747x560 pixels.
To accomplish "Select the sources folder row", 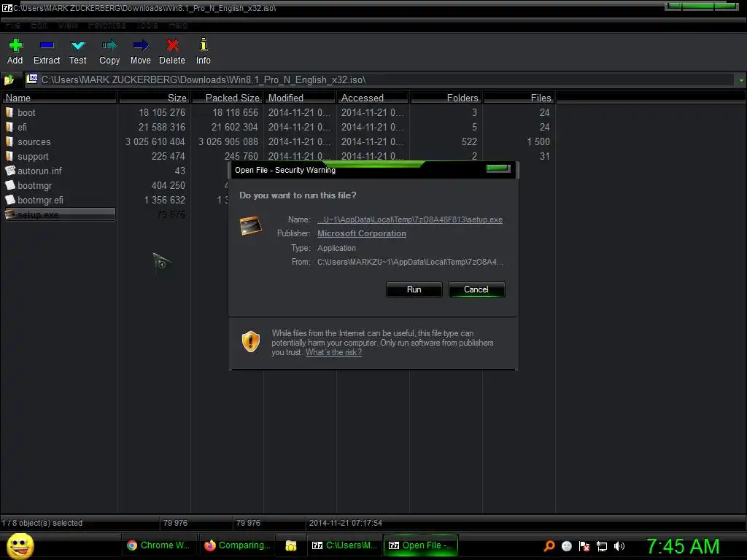I will coord(278,142).
